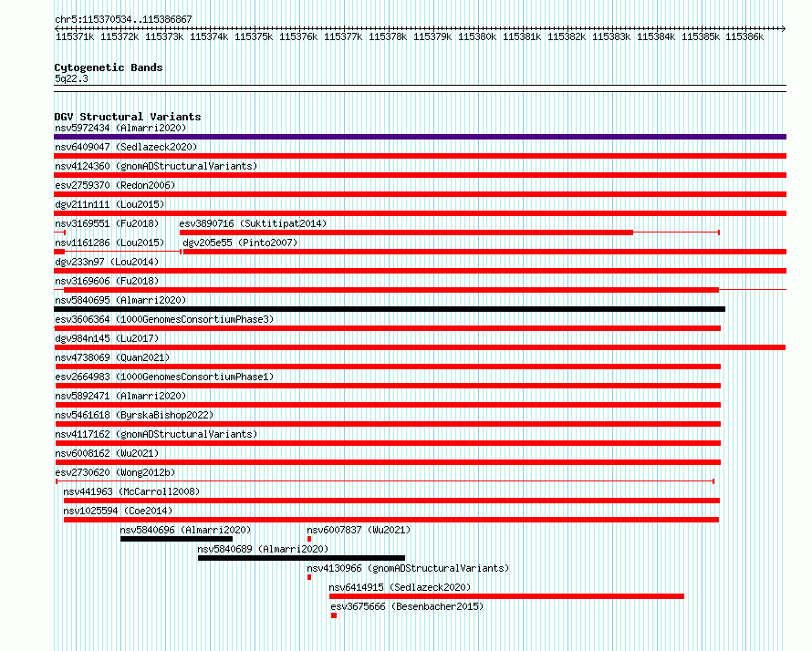Select the nsv1161286 (Lou2015) label
The height and width of the screenshot is (651, 812).
pyautogui.click(x=109, y=243)
